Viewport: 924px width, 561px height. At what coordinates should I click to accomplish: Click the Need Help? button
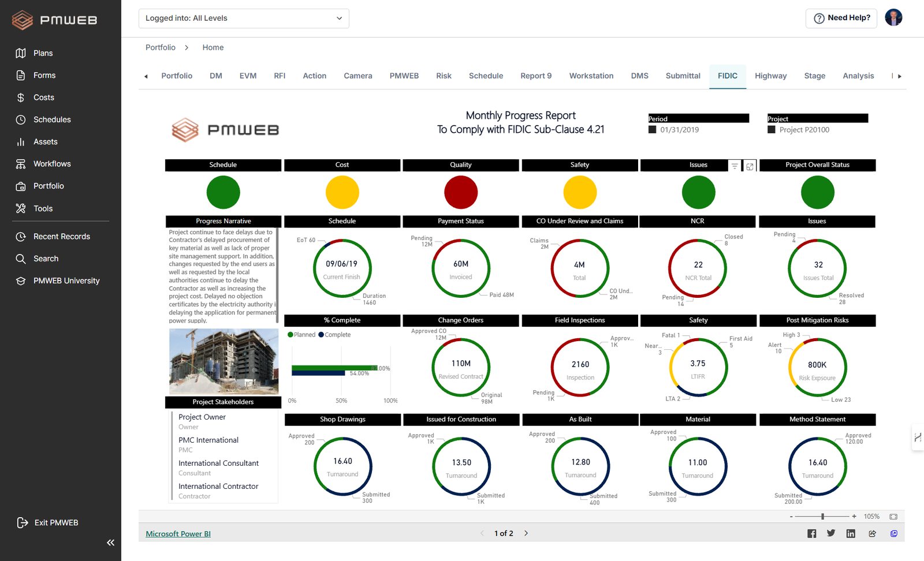(841, 18)
